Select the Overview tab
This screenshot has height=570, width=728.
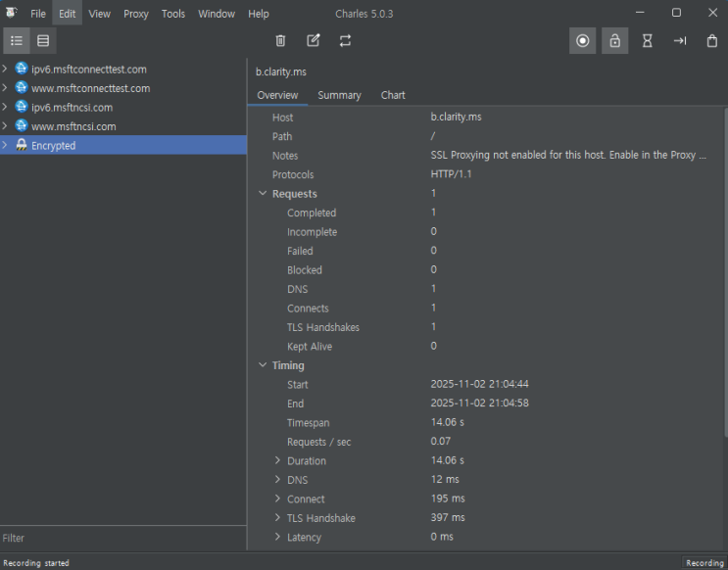[277, 95]
